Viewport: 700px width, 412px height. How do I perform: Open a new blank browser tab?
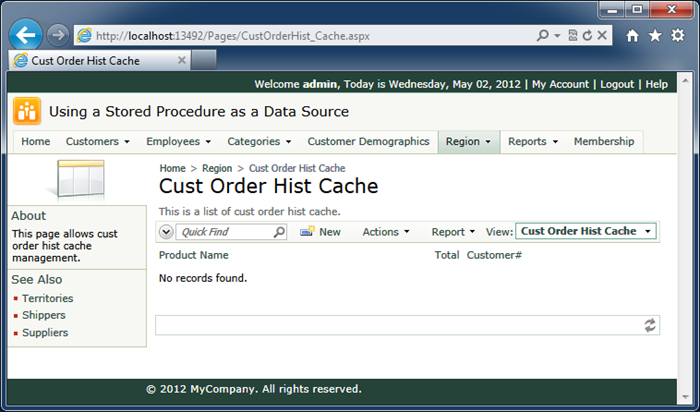[x=204, y=60]
